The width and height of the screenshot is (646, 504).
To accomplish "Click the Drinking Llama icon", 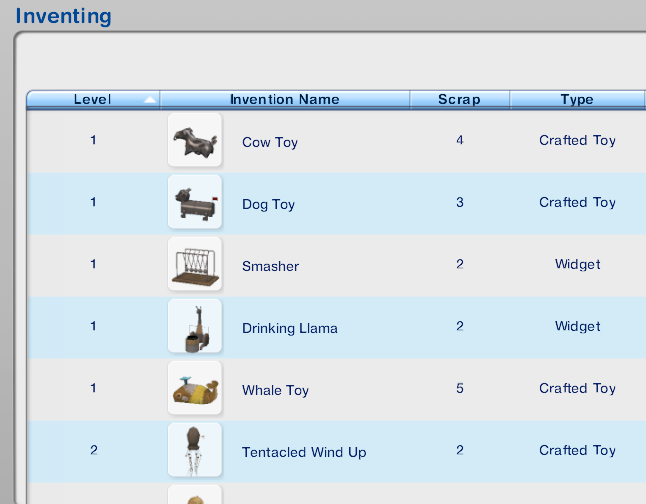I will 195,326.
